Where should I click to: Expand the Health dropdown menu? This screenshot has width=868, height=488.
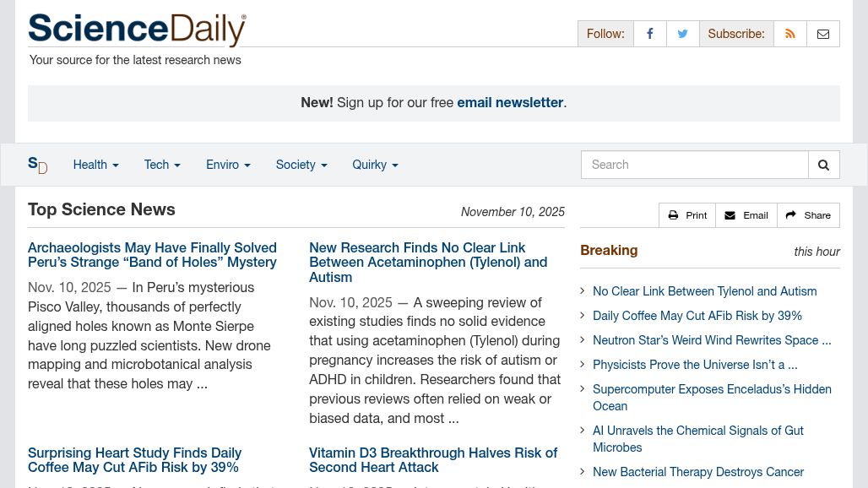pyautogui.click(x=95, y=165)
